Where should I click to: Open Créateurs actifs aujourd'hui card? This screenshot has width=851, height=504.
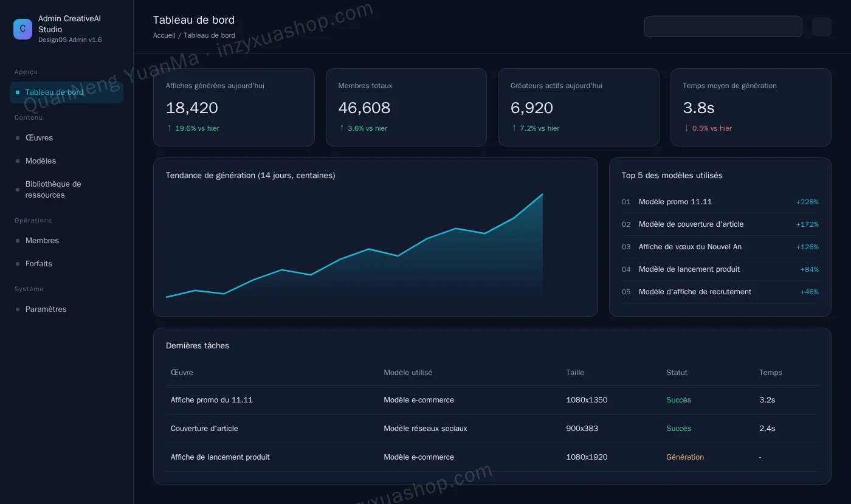578,107
